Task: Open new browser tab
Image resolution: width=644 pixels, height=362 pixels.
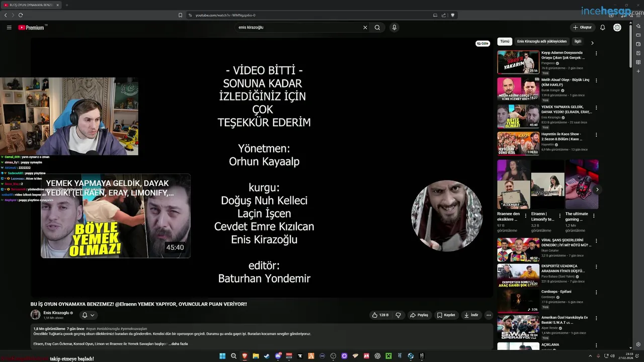Action: (67, 5)
